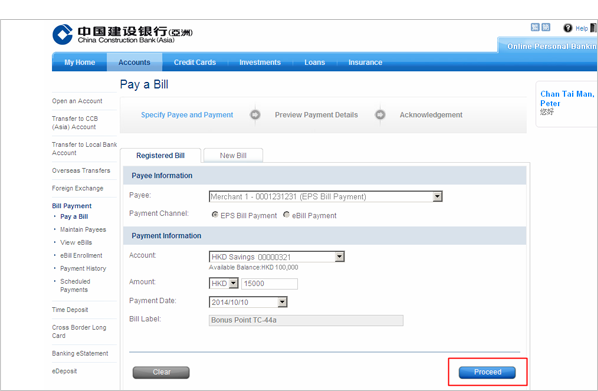Viewport: 598px width, 391px height.
Task: Open the Open an Account link
Action: click(77, 101)
